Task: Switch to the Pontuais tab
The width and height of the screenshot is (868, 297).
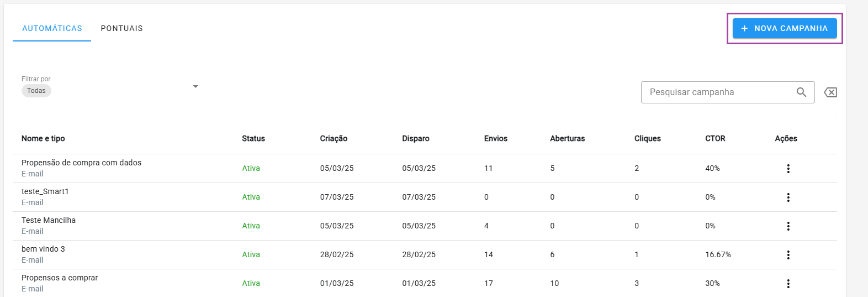Action: coord(121,28)
